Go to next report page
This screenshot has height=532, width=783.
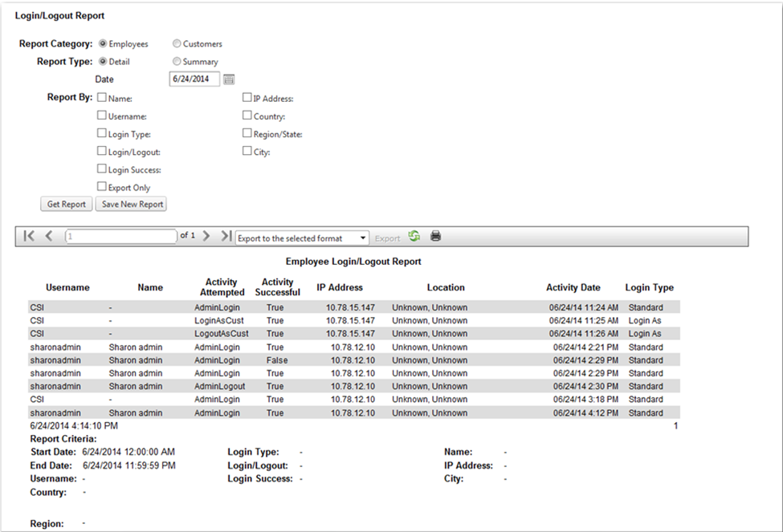click(206, 237)
